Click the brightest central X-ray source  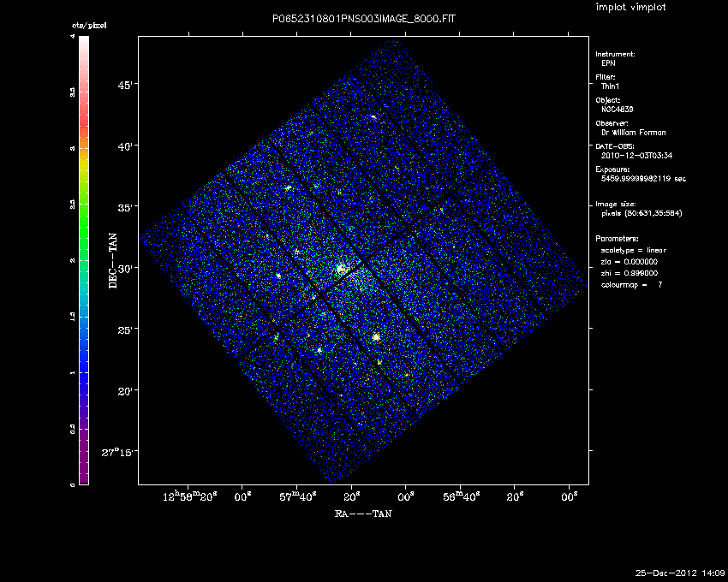click(341, 269)
